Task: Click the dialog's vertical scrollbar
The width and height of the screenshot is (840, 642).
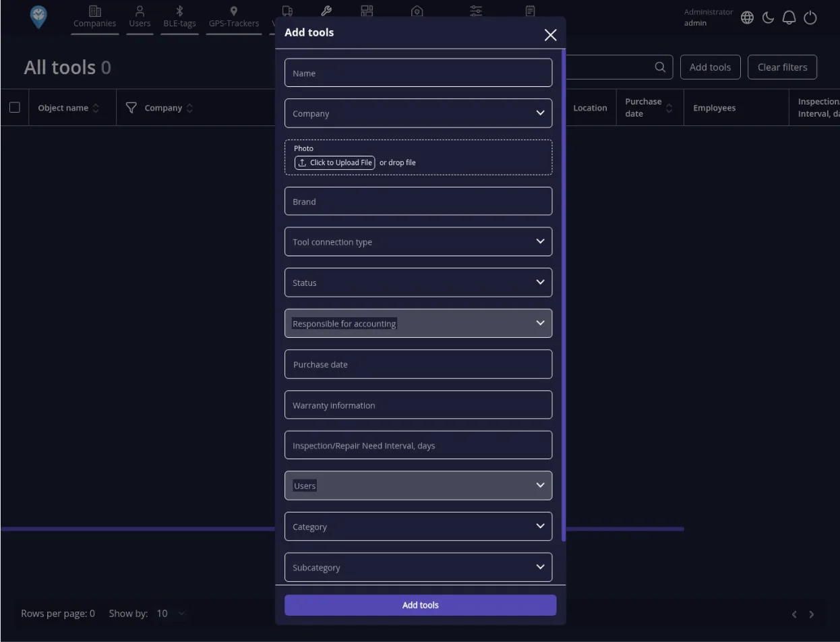Action: (x=564, y=295)
